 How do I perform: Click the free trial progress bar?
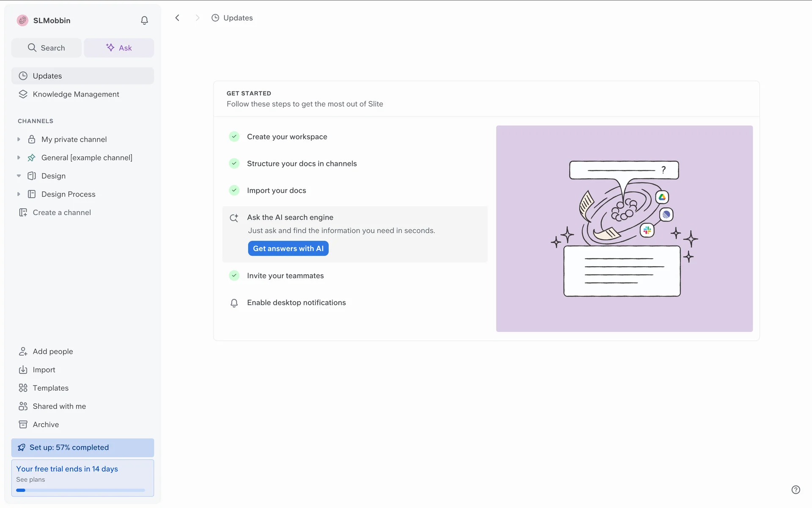(x=80, y=490)
